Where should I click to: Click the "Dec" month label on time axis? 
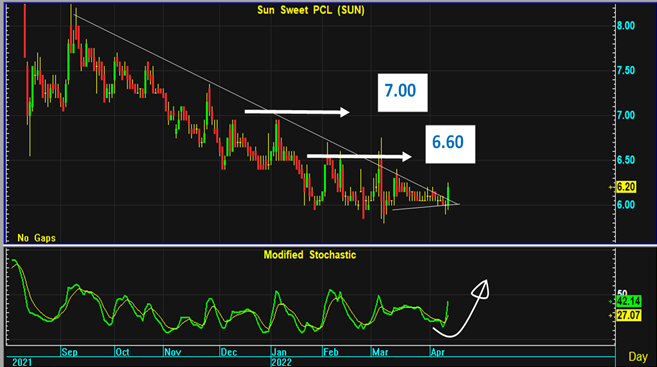click(x=228, y=352)
